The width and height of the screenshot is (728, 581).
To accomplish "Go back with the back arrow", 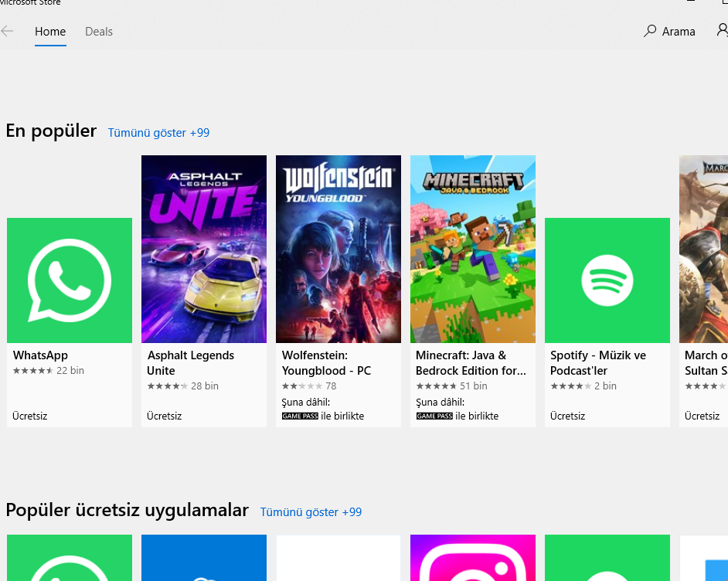I will coord(7,32).
